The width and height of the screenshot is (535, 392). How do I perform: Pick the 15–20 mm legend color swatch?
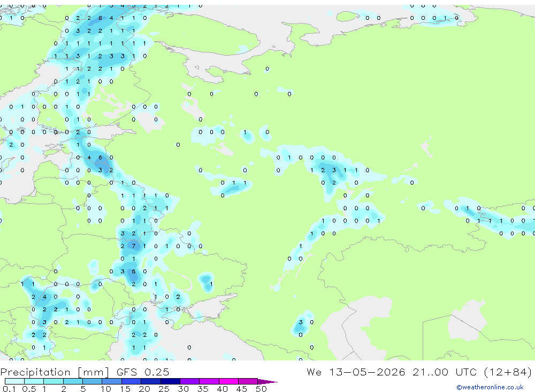pos(132,381)
